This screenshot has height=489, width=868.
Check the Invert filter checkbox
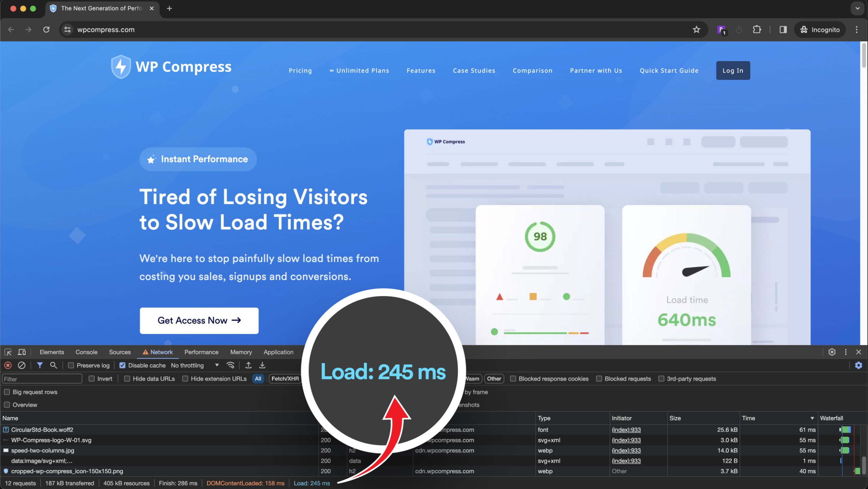(x=92, y=378)
